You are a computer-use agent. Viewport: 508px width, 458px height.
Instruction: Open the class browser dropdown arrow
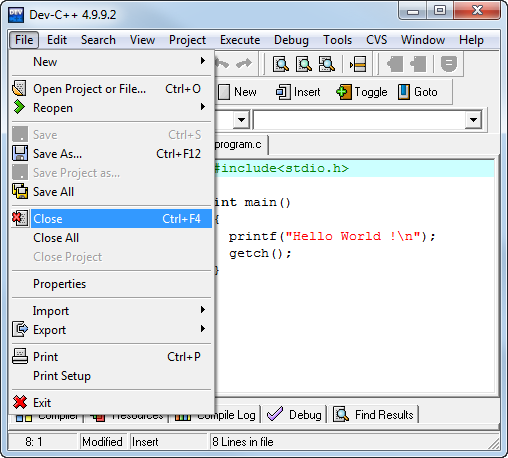[x=241, y=120]
